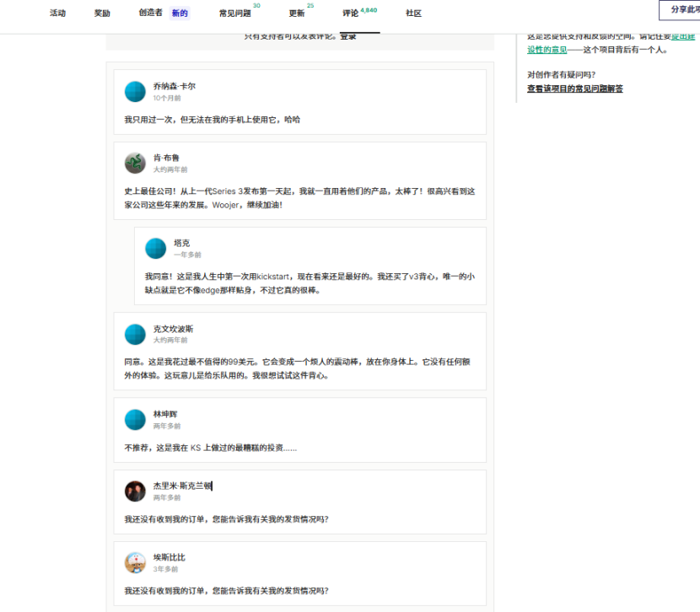
Task: Open the 活动 tab
Action: click(x=57, y=13)
